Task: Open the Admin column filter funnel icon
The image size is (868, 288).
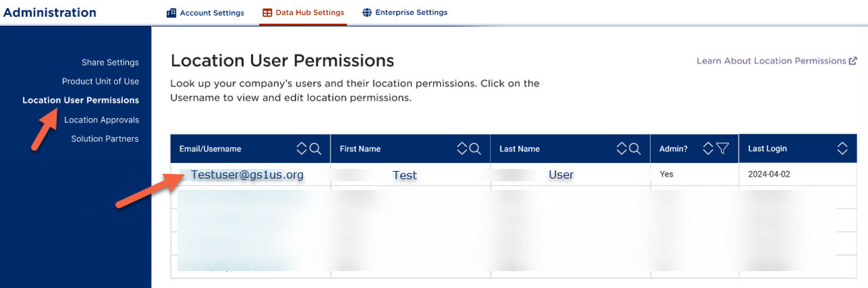Action: point(722,149)
